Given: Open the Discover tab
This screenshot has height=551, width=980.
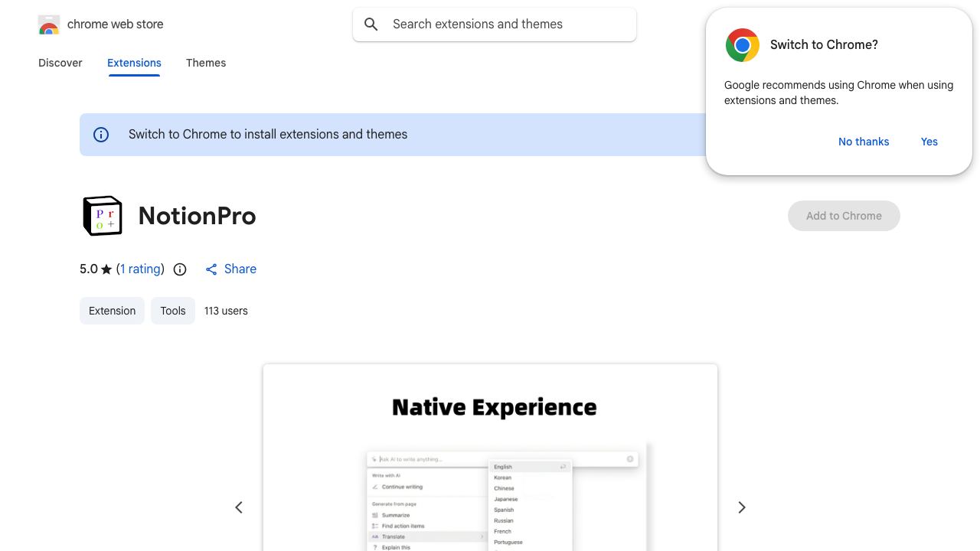Looking at the screenshot, I should [60, 63].
